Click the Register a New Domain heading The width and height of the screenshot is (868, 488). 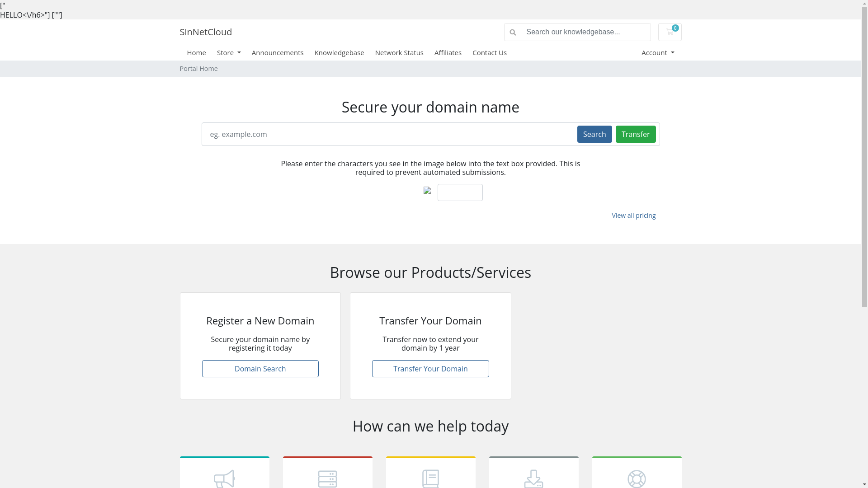pos(260,320)
